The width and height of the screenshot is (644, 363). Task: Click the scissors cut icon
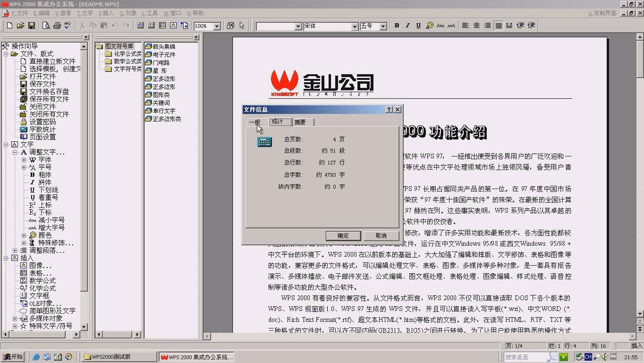pyautogui.click(x=82, y=26)
